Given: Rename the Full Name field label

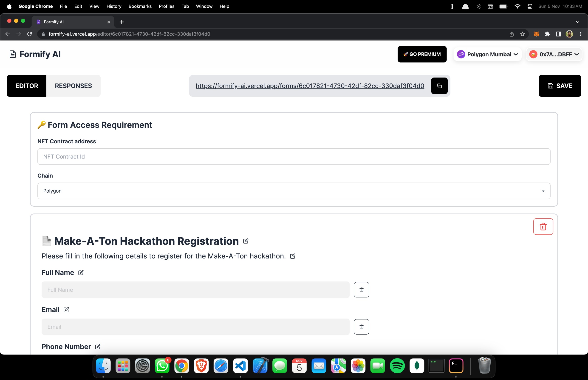Looking at the screenshot, I should [x=81, y=272].
